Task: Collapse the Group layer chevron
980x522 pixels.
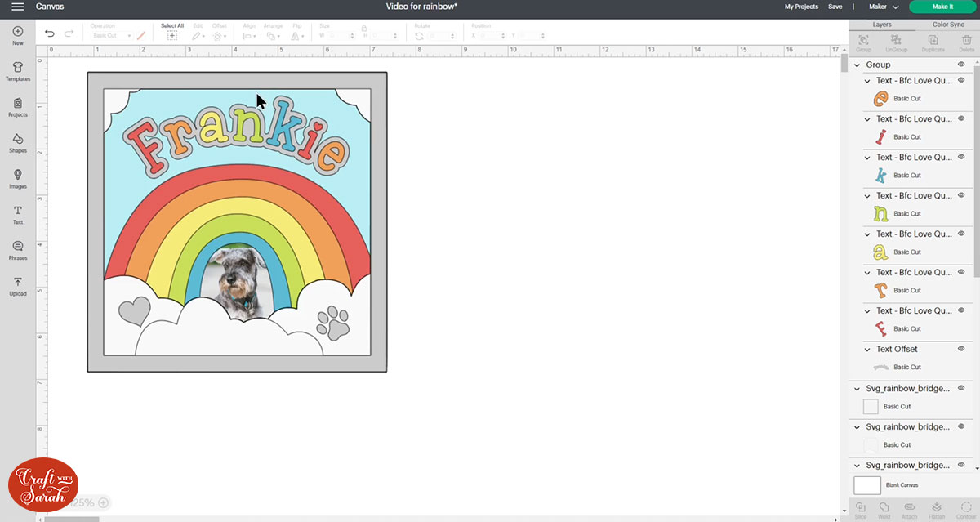Action: pos(857,65)
